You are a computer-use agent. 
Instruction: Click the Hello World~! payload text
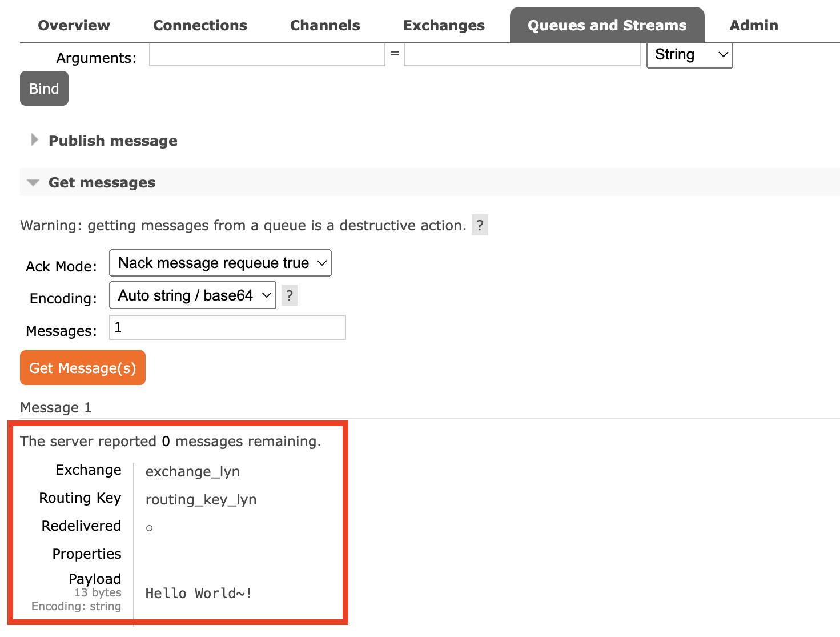pyautogui.click(x=199, y=594)
